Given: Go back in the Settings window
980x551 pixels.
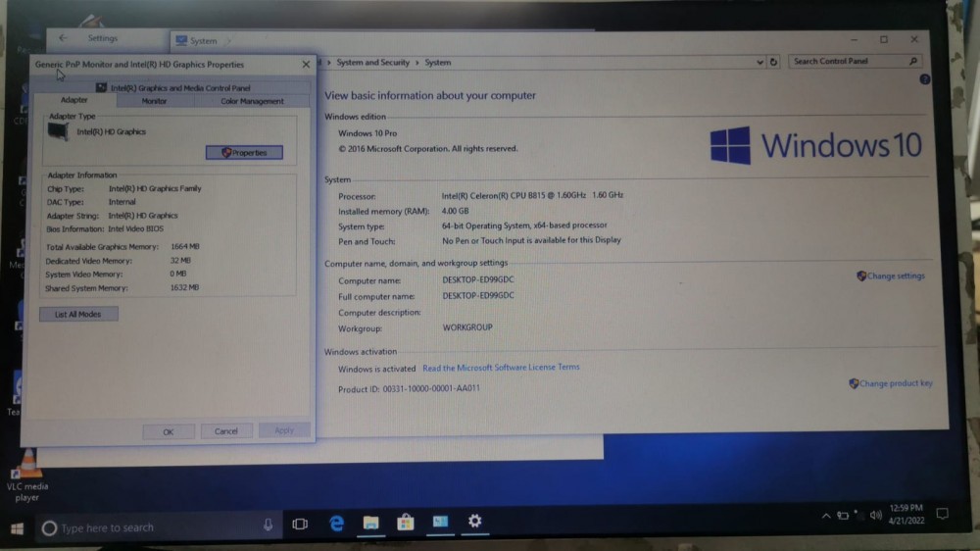Looking at the screenshot, I should tap(63, 38).
